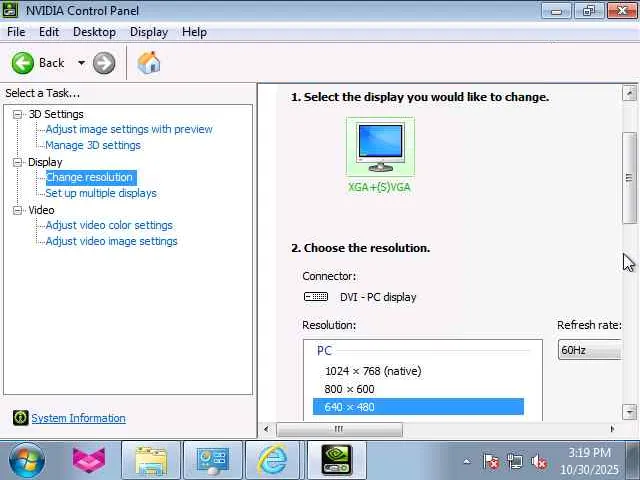The width and height of the screenshot is (640, 480).
Task: Open the Edit menu
Action: pyautogui.click(x=49, y=32)
